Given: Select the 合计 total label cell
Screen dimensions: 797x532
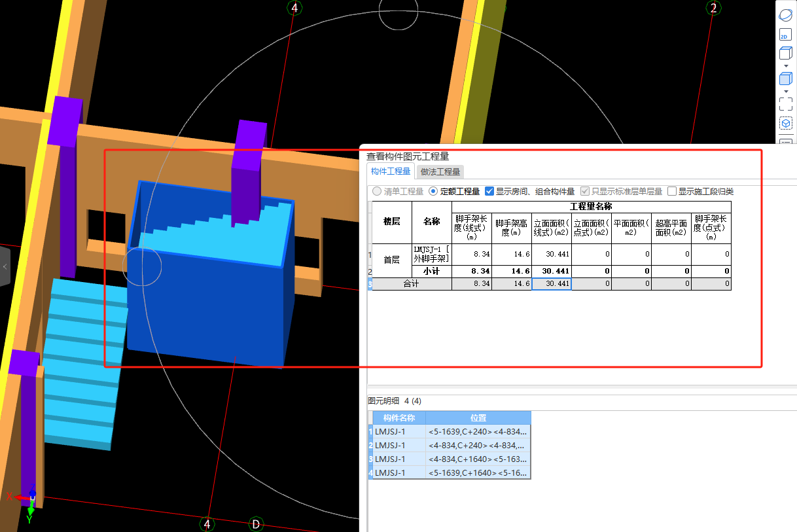Looking at the screenshot, I should pos(412,284).
